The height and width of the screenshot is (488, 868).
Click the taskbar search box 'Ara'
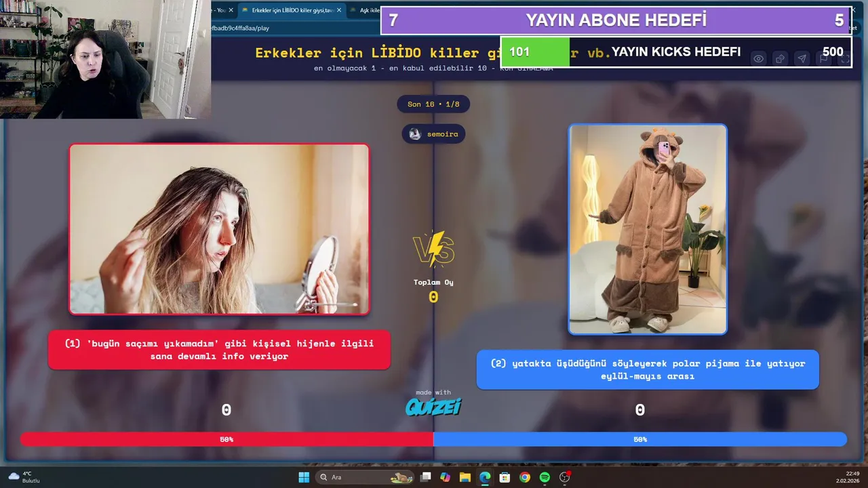point(366,477)
